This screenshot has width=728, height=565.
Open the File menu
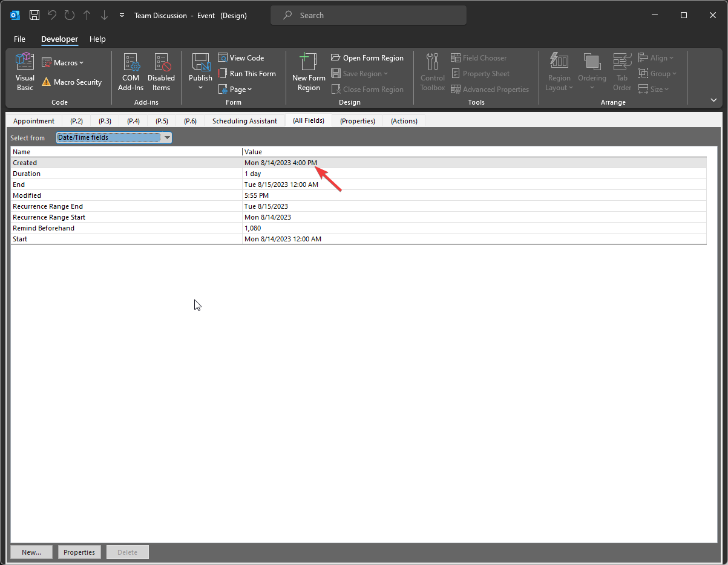coord(19,39)
